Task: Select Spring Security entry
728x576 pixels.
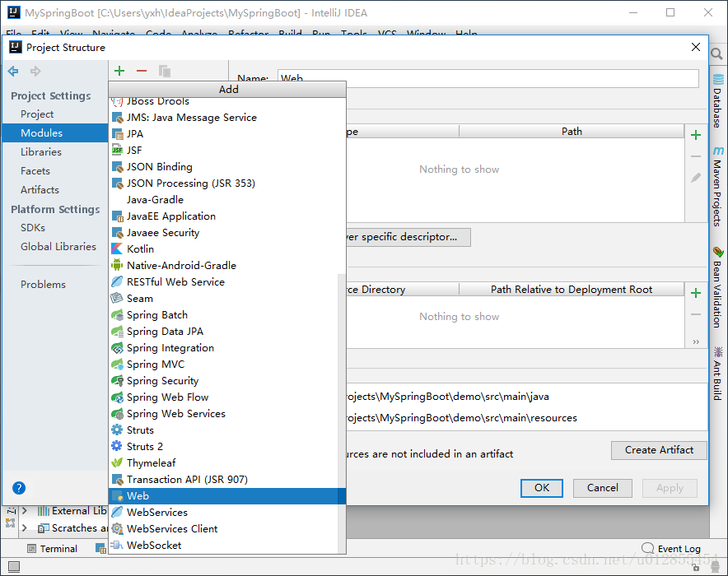Action: click(x=227, y=381)
